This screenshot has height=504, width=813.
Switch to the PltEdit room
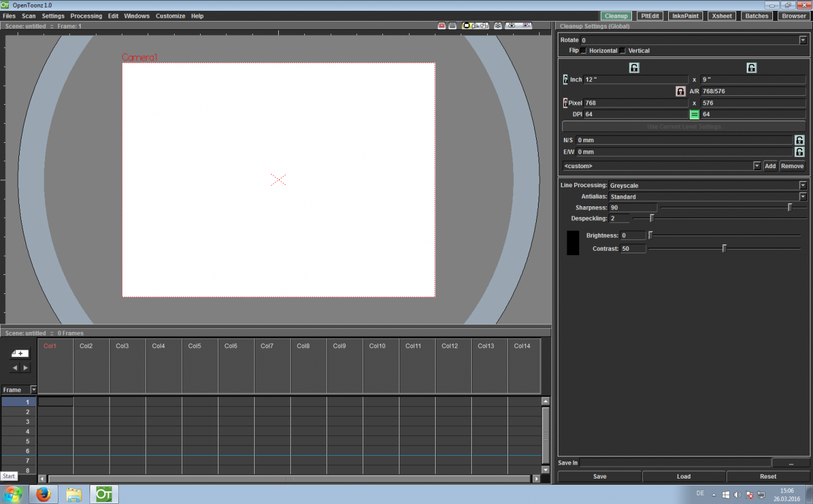pos(650,16)
